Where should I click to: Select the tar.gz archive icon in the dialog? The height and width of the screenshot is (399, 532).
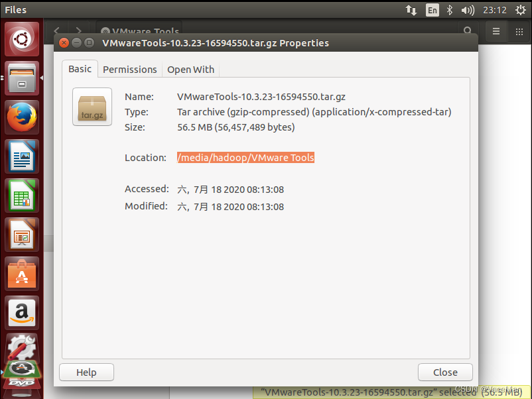(92, 107)
